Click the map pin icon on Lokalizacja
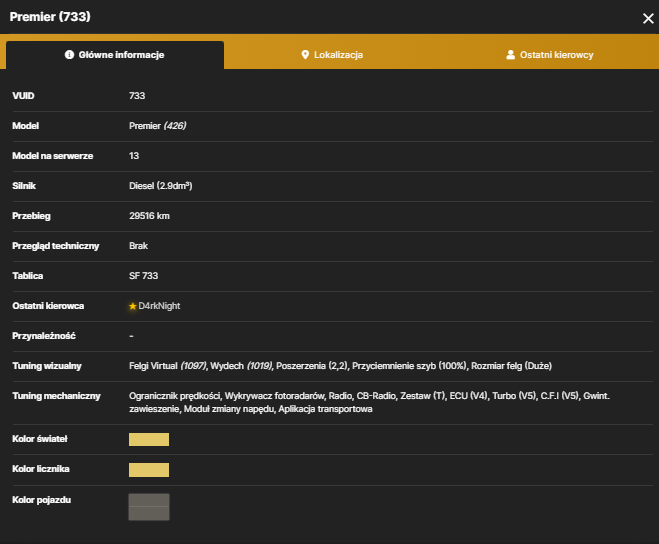 coord(305,55)
